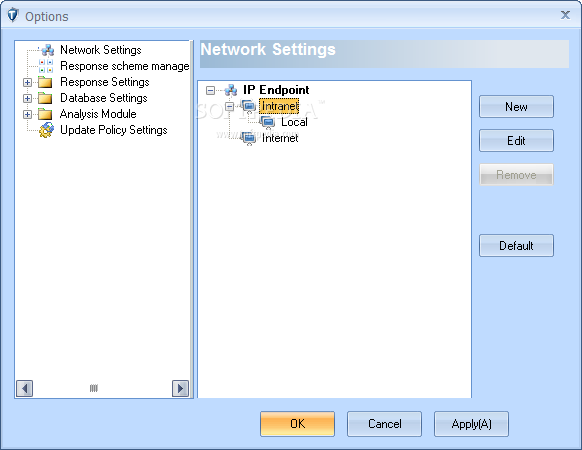Click the sidebar horizontal scrollbar thumb

tap(94, 388)
